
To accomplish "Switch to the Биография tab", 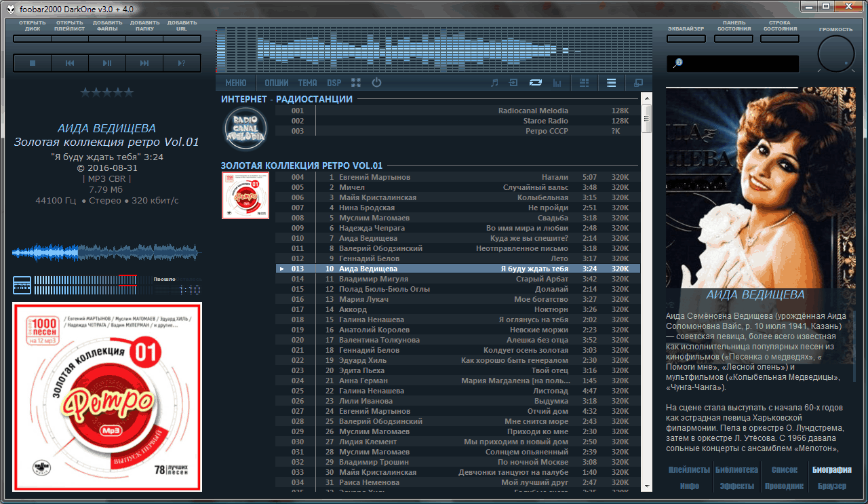I will pyautogui.click(x=832, y=469).
